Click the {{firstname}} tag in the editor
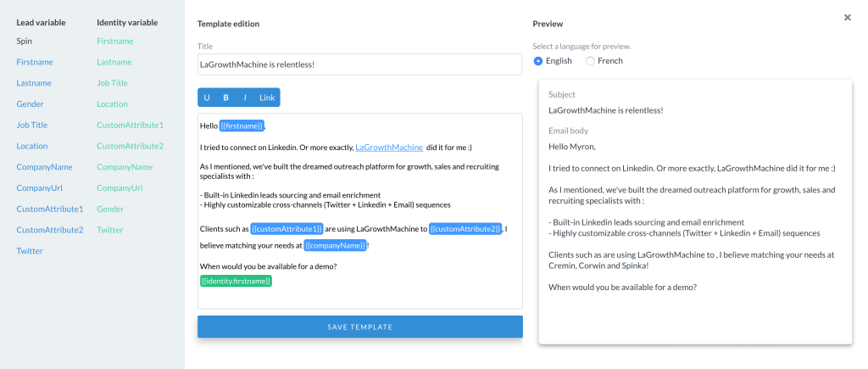Screen dimensions: 868x369 coord(242,126)
